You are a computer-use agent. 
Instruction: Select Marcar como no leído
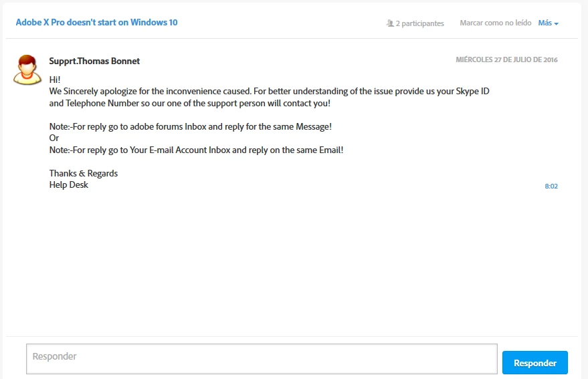coord(495,23)
